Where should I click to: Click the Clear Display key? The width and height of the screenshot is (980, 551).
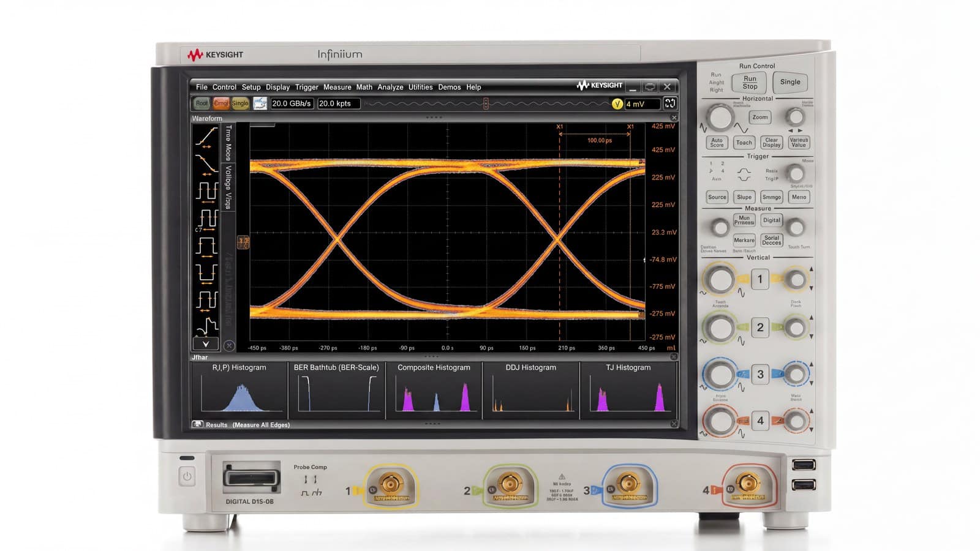point(772,143)
